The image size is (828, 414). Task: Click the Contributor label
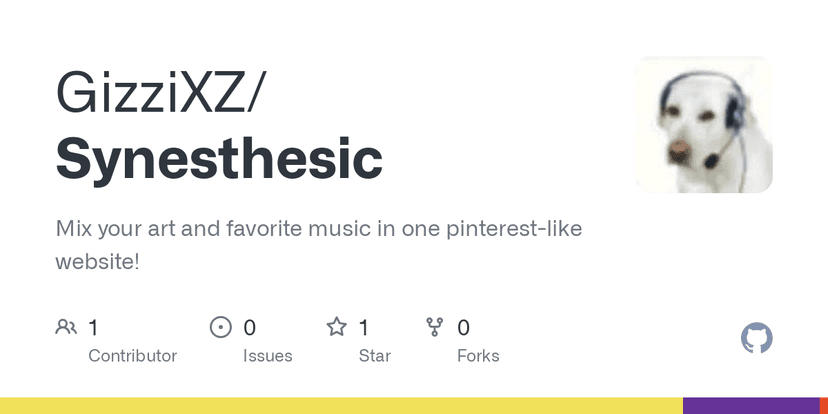(132, 356)
